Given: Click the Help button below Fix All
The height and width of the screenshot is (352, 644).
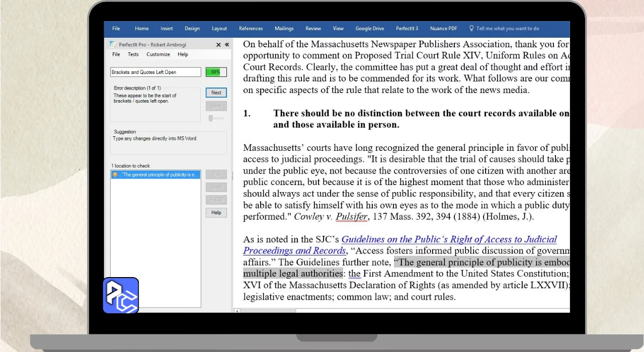Looking at the screenshot, I should point(216,213).
